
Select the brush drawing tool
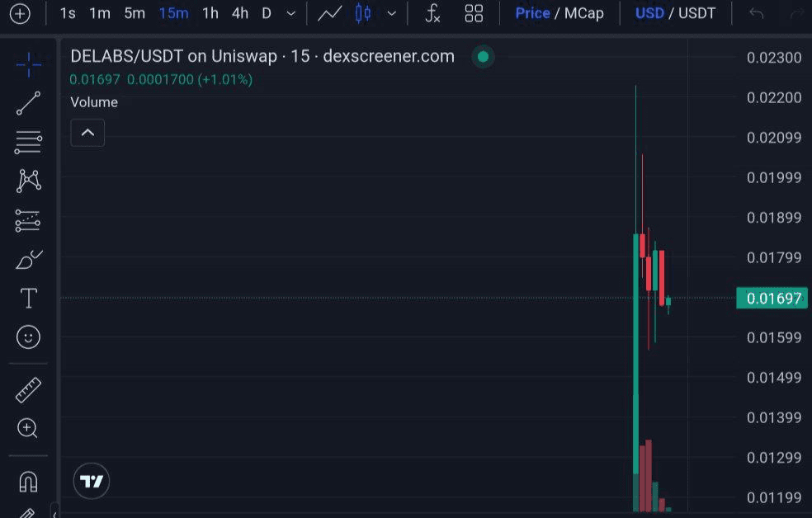pyautogui.click(x=29, y=259)
